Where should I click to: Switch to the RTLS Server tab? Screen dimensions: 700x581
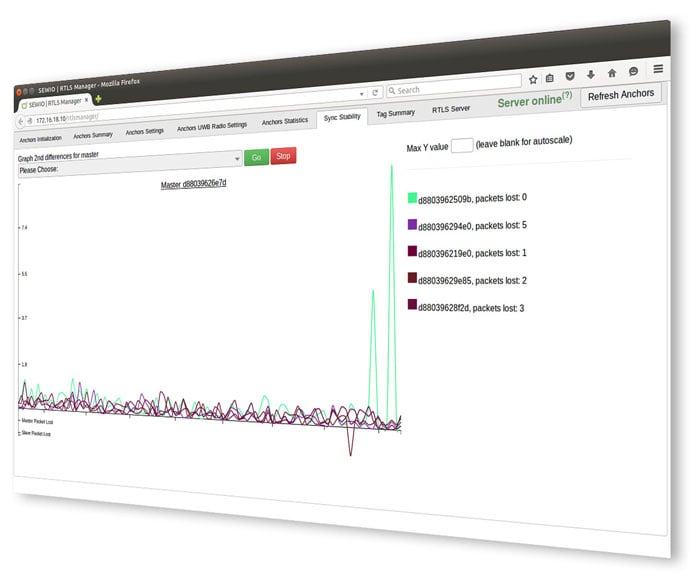point(451,109)
